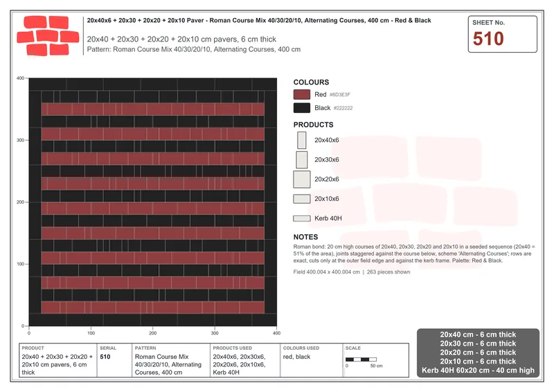Screen dimensions: 554x392
Task: Click the Red colour swatch
Action: point(302,94)
